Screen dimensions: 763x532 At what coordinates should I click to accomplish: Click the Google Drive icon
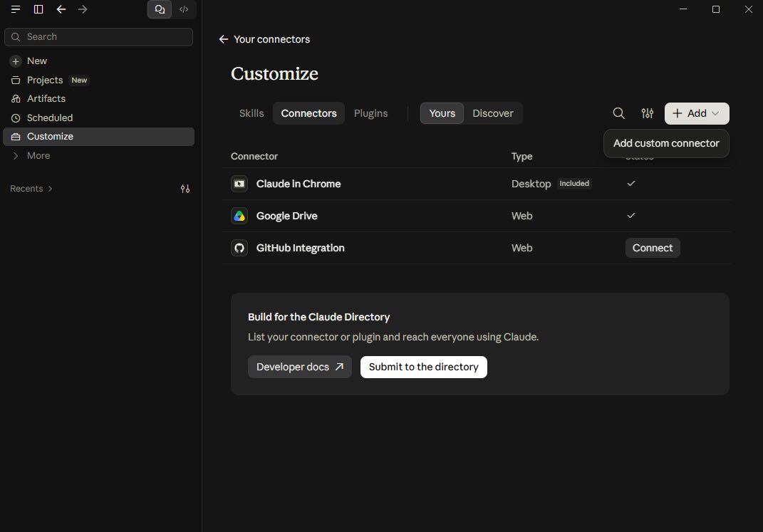(239, 216)
